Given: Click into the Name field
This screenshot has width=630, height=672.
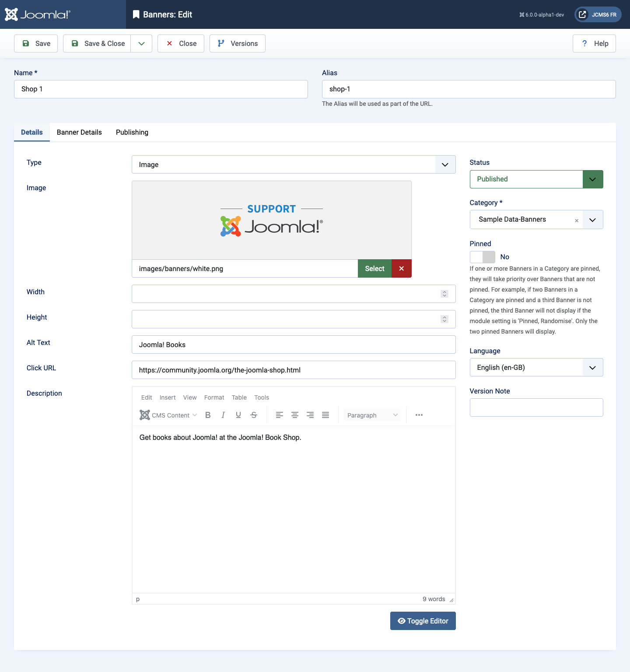Looking at the screenshot, I should coord(161,89).
